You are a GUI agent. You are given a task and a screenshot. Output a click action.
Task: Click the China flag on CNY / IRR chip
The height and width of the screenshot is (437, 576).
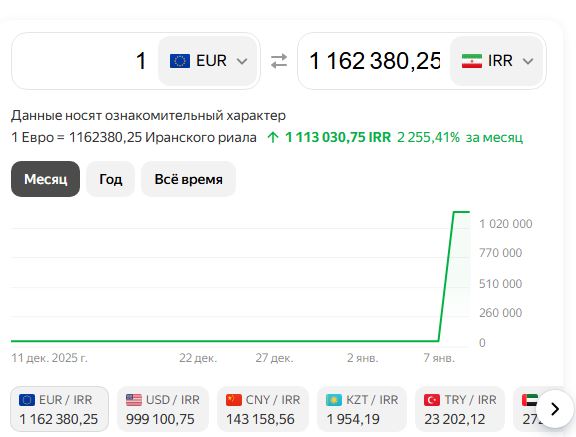(x=234, y=400)
